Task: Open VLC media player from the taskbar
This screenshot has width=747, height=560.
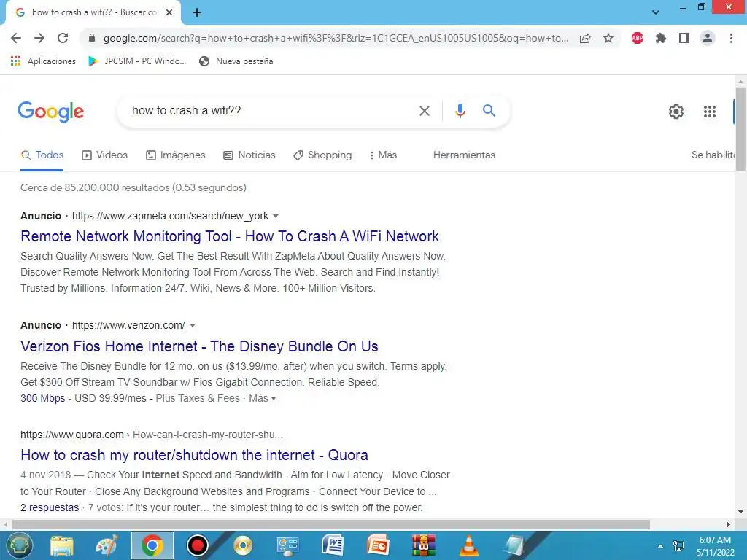Action: point(469,545)
